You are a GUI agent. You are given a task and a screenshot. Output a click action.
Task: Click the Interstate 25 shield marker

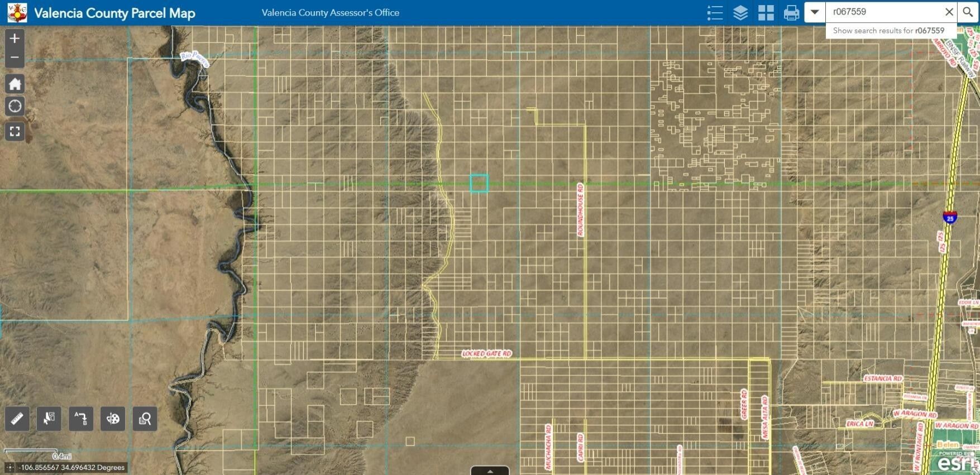pyautogui.click(x=950, y=217)
